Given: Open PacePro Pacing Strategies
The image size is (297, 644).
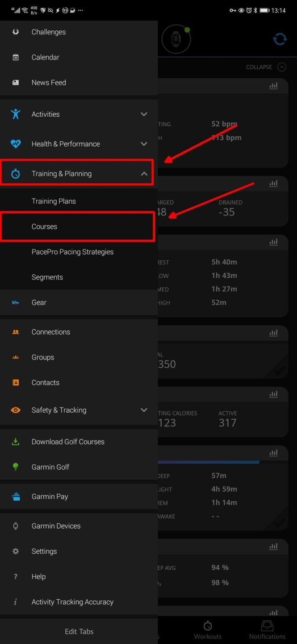Looking at the screenshot, I should pos(71,251).
